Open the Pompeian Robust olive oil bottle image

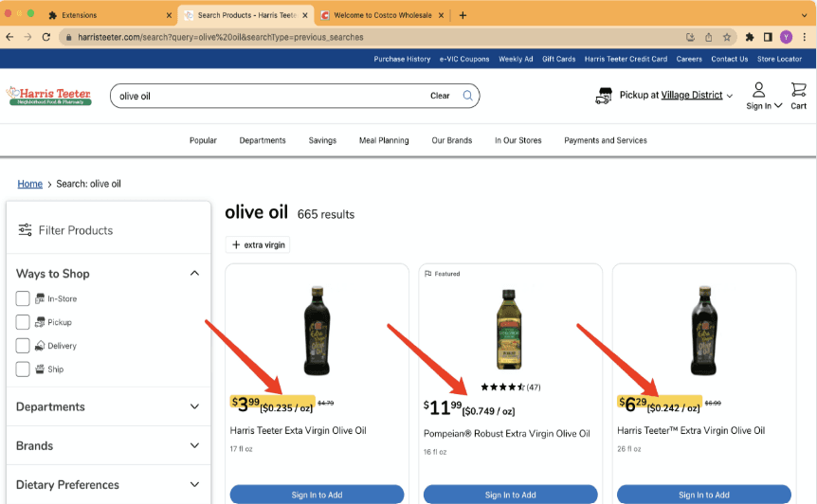point(509,329)
